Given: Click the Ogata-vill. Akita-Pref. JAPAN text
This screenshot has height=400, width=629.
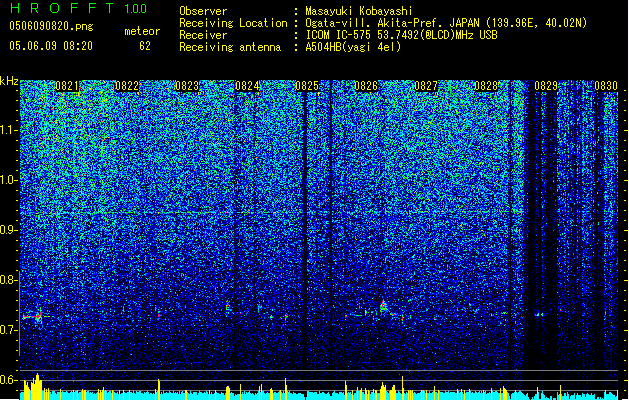Looking at the screenshot, I should pyautogui.click(x=392, y=23).
